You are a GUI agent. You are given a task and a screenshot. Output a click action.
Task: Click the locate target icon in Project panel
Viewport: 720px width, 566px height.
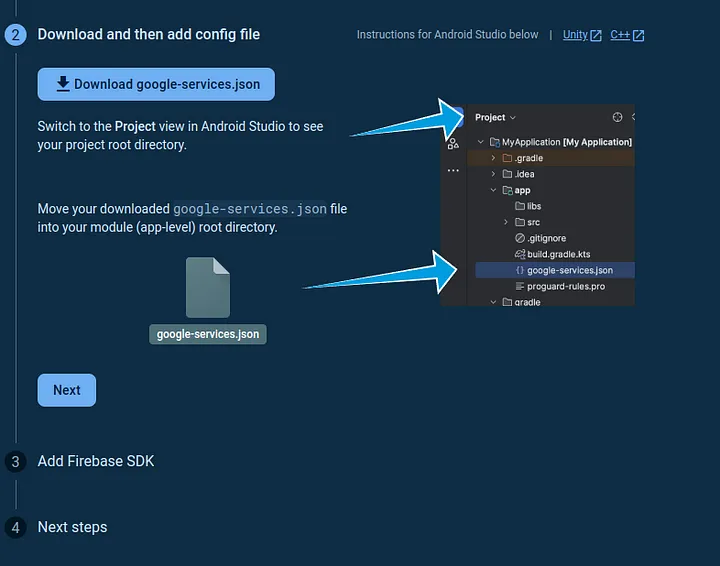tap(617, 117)
